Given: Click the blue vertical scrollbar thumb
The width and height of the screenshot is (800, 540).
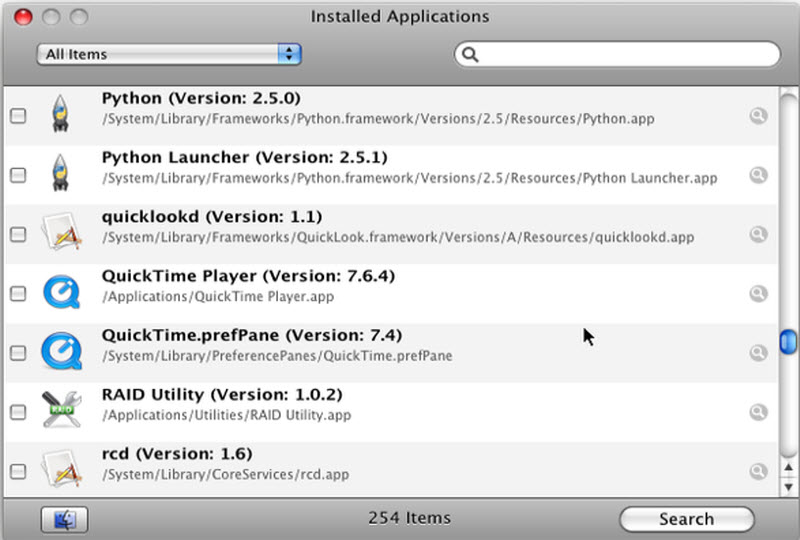Looking at the screenshot, I should (x=788, y=342).
